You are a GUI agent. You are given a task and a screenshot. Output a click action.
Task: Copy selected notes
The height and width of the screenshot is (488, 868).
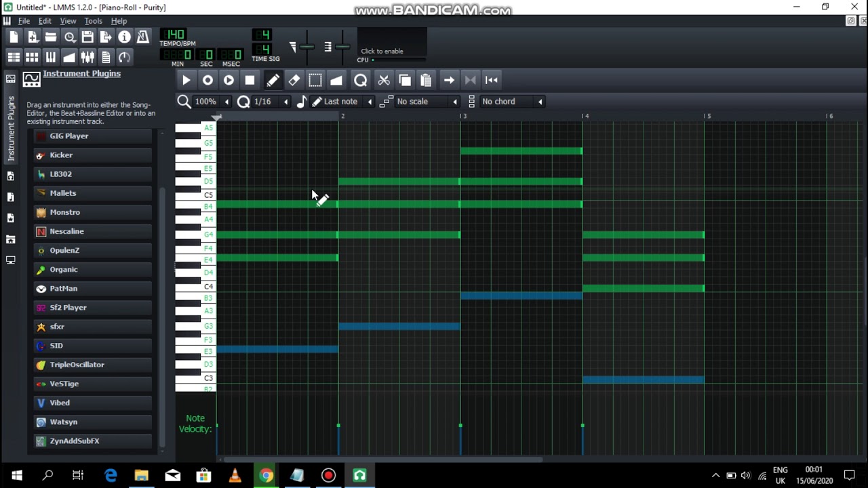click(x=405, y=80)
